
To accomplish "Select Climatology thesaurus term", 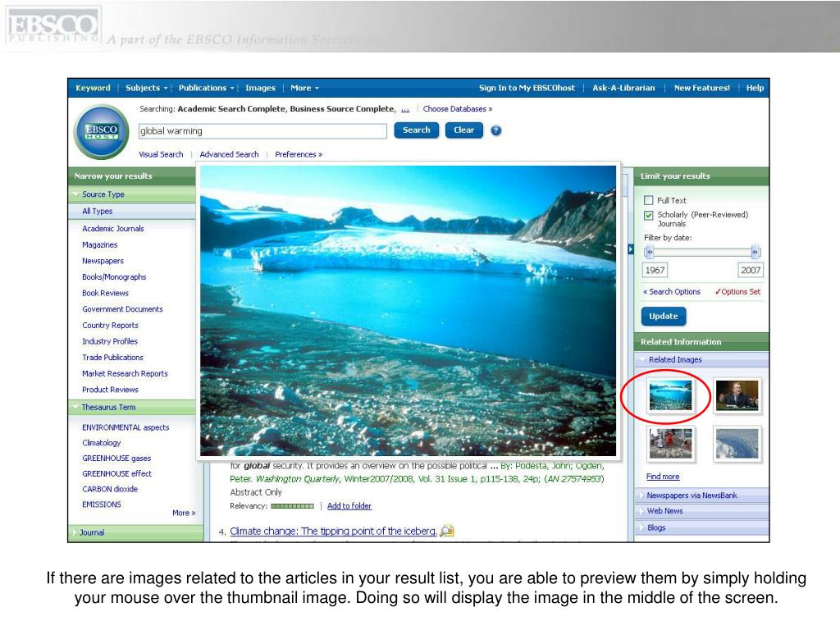I will [x=101, y=443].
